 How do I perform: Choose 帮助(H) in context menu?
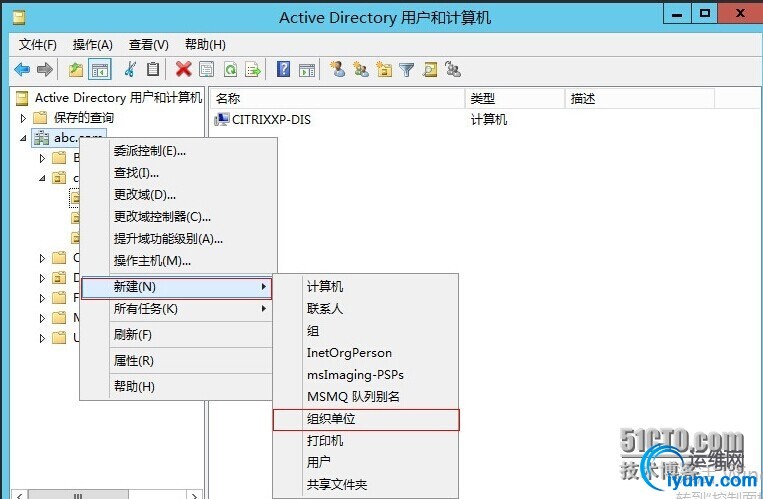(x=176, y=387)
